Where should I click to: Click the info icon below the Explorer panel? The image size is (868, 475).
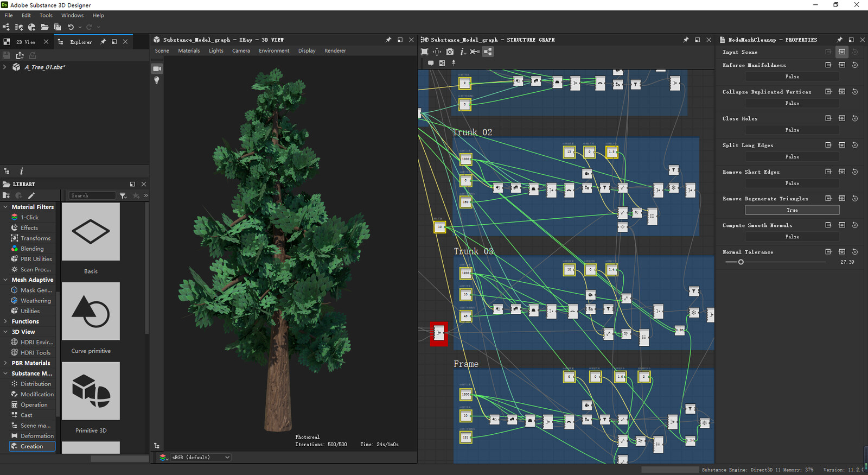(x=21, y=171)
